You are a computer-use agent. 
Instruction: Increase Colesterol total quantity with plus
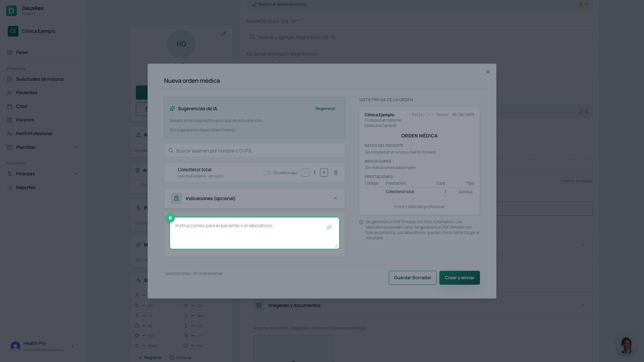tap(324, 173)
